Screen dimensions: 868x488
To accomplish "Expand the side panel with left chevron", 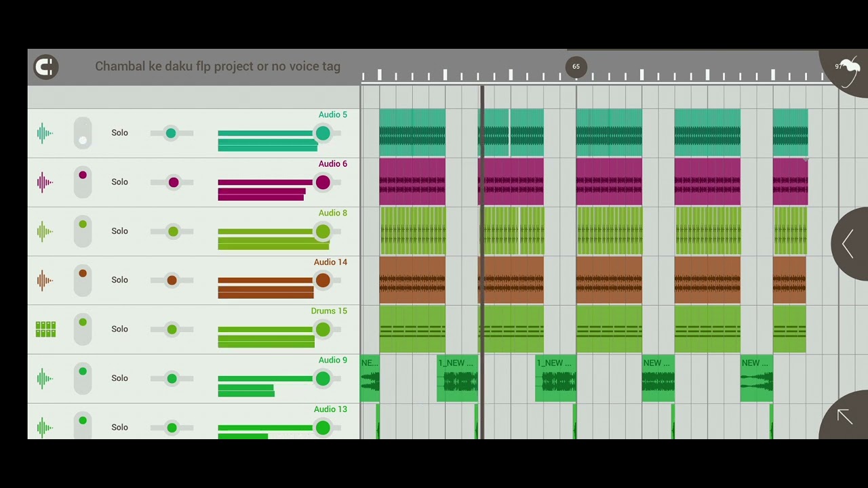I will [848, 244].
